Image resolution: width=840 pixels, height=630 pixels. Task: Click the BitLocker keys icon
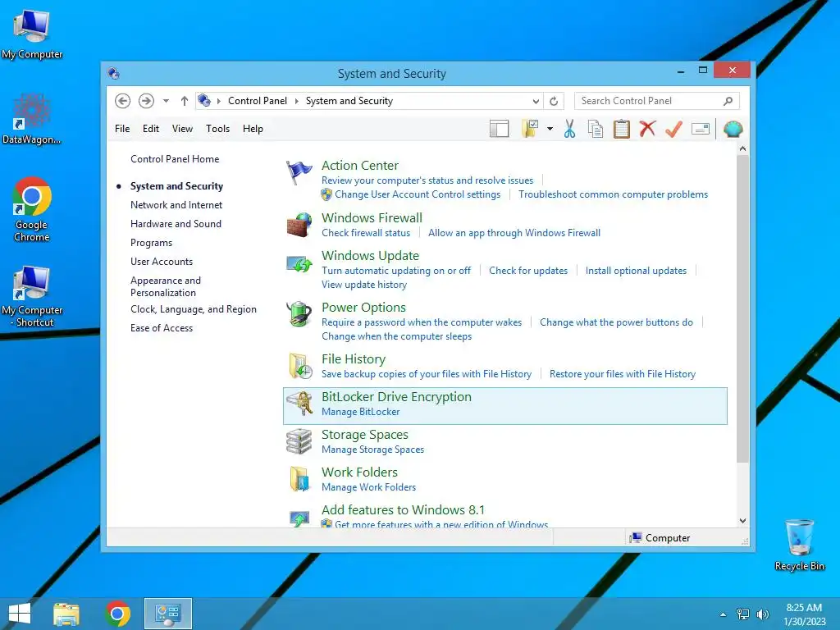click(299, 404)
